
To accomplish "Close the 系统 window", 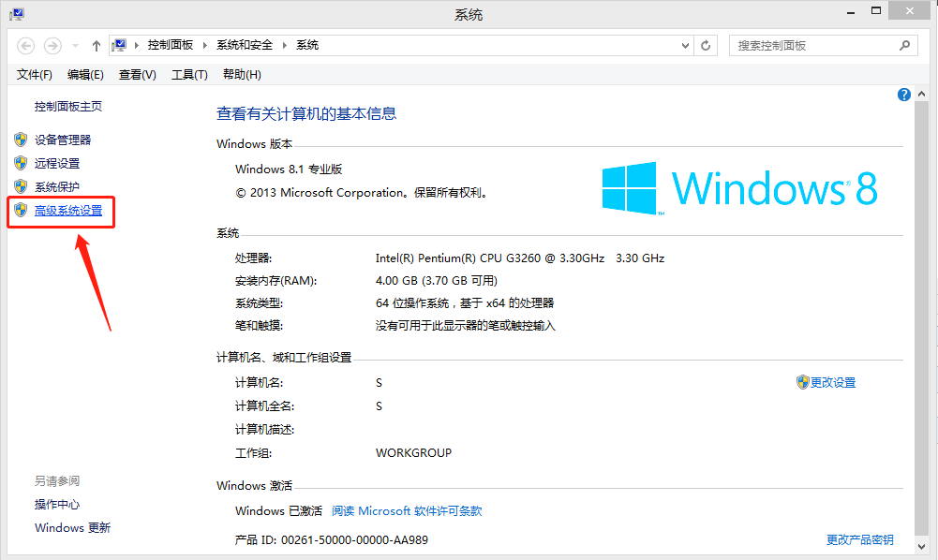I will coord(910,10).
